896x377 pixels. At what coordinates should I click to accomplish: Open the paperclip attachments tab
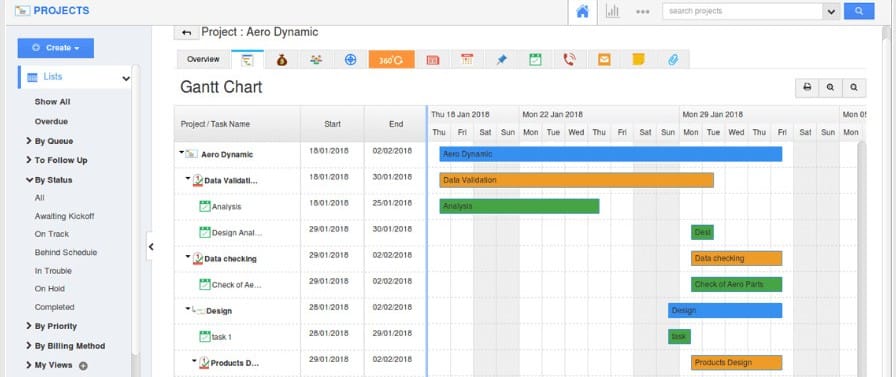tap(673, 59)
